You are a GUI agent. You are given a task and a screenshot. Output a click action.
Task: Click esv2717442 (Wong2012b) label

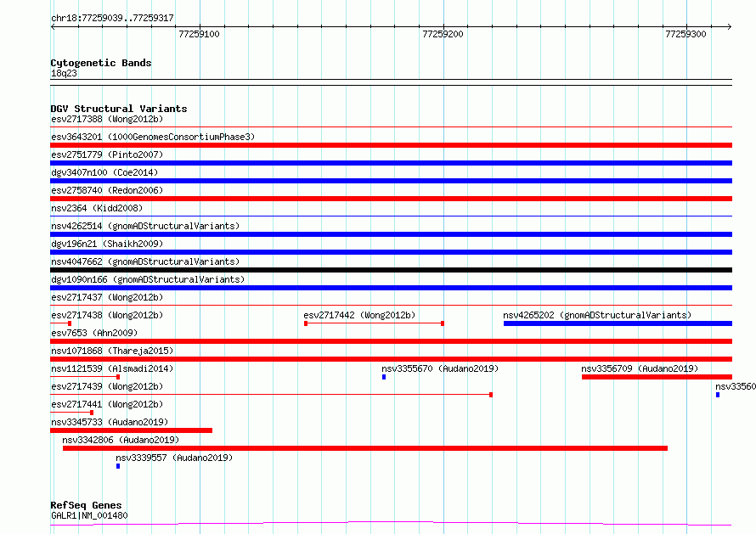click(359, 315)
